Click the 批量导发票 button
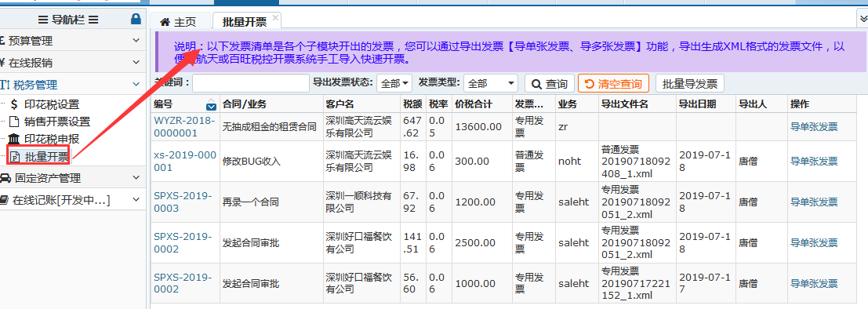The image size is (868, 309). tap(690, 84)
